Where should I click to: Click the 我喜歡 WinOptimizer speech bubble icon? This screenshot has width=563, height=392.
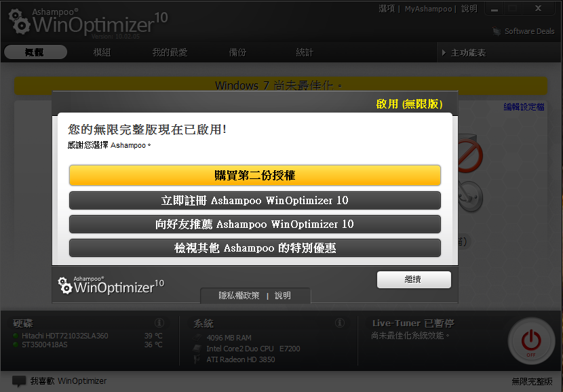(x=19, y=381)
